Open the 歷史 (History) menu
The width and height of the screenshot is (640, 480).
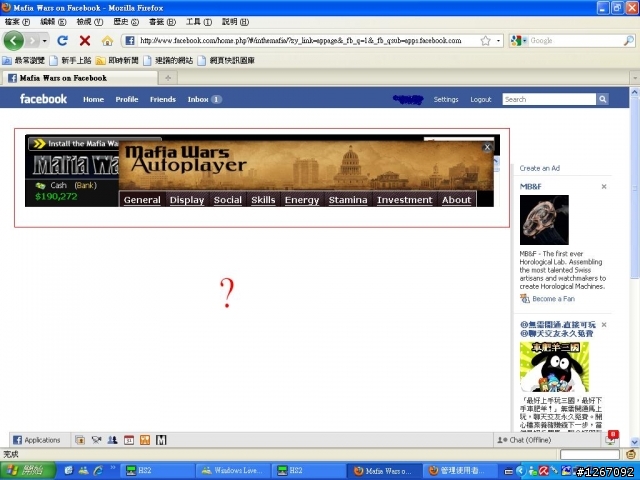(126, 22)
